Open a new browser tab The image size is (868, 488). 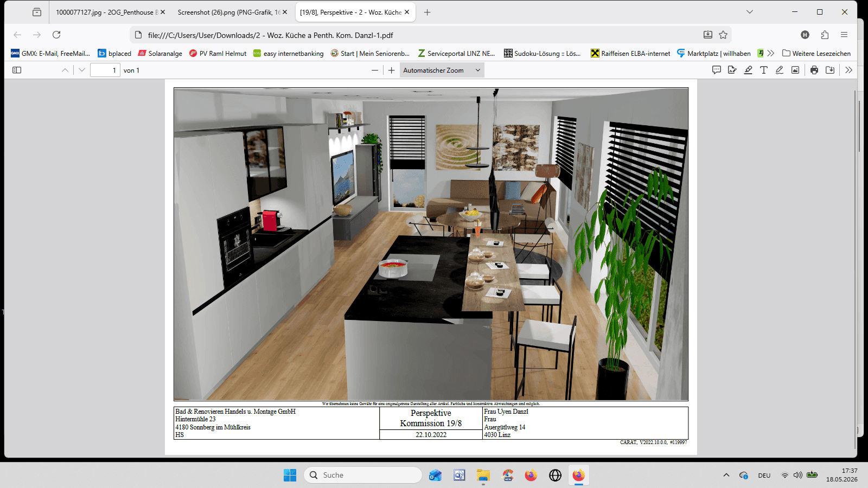(x=427, y=12)
